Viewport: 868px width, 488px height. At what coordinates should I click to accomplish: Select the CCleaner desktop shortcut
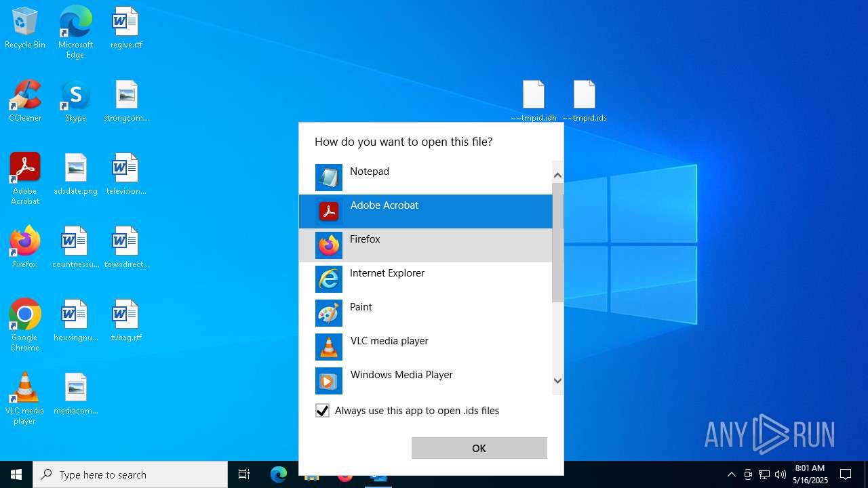[25, 102]
